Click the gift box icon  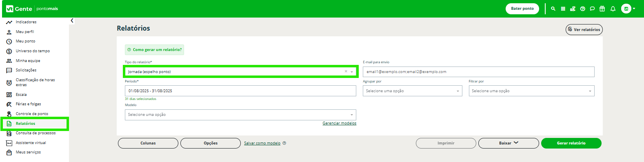point(602,9)
